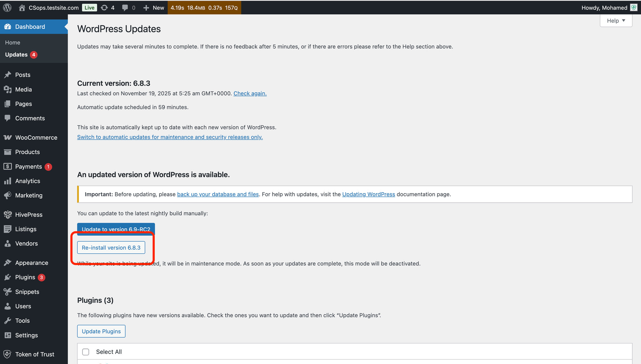Check the Select All plugins checkbox
The width and height of the screenshot is (641, 364).
click(x=86, y=352)
